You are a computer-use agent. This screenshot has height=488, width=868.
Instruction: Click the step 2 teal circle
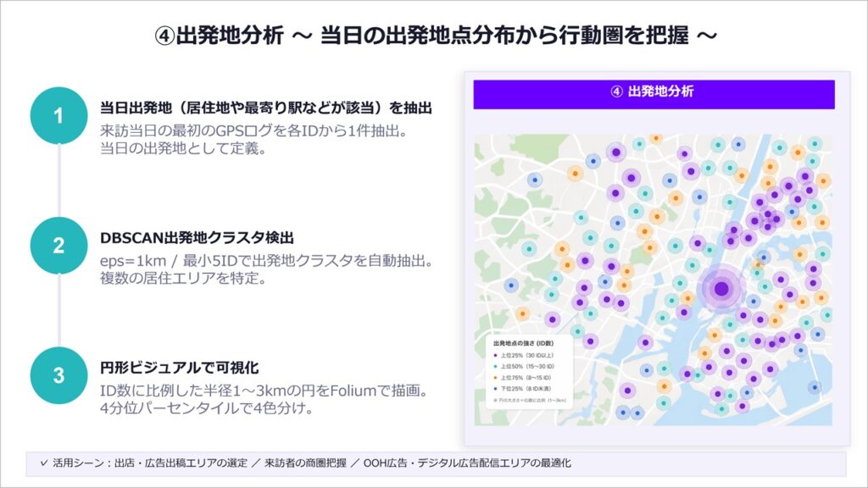58,246
